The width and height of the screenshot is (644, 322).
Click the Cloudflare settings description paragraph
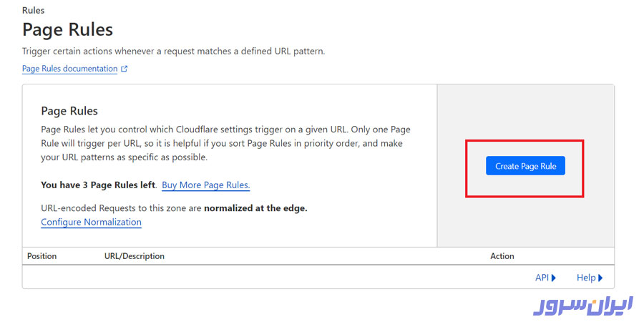[x=225, y=143]
